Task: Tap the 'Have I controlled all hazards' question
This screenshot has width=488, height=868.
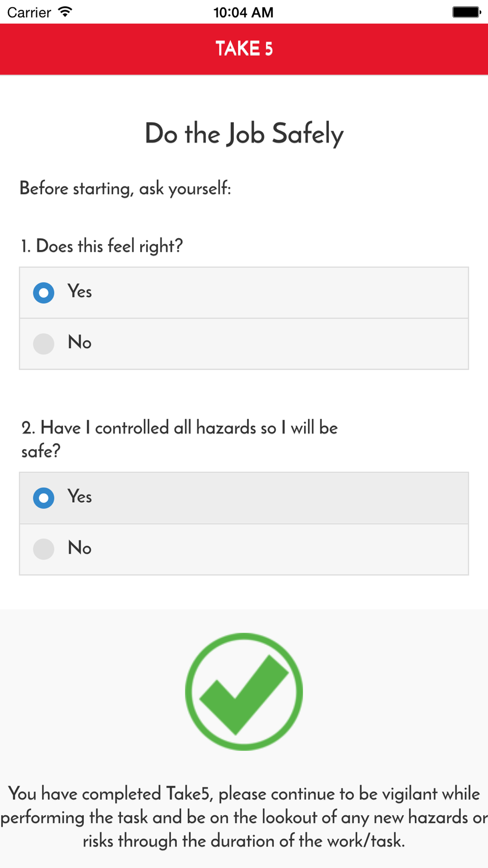Action: (180, 439)
